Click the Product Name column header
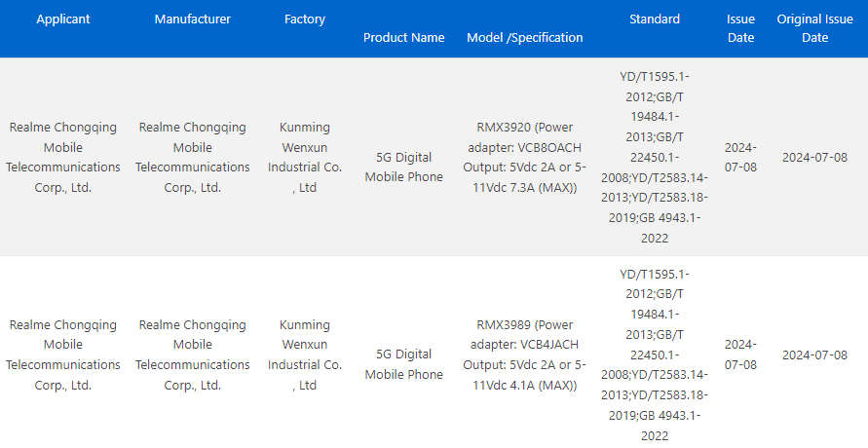 403,38
